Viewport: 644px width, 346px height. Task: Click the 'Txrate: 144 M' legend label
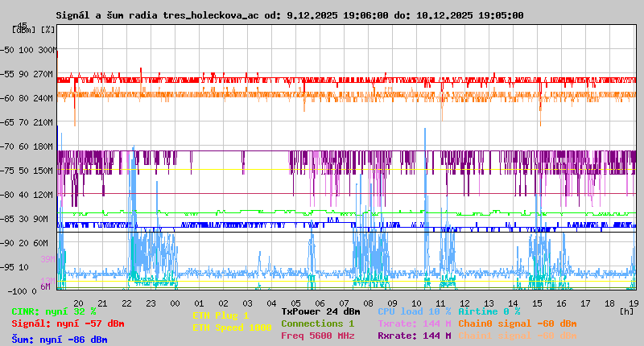(415, 323)
